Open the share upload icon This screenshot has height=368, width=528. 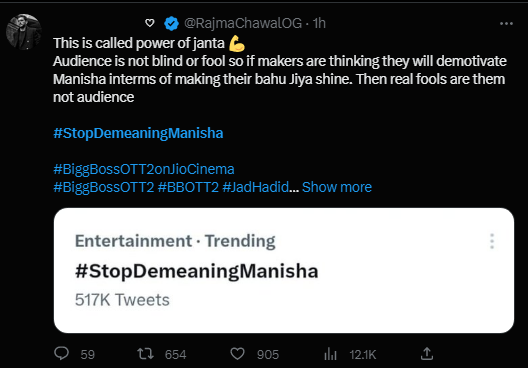pyautogui.click(x=427, y=354)
